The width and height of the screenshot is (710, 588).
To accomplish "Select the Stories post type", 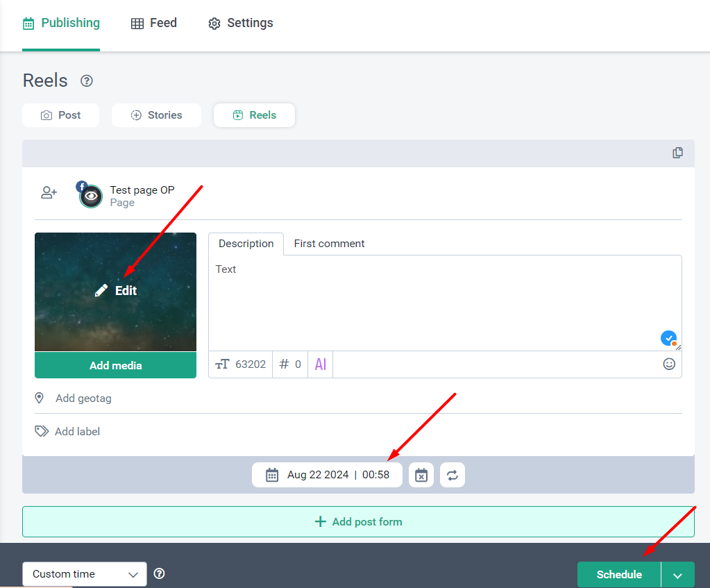I will coord(156,115).
